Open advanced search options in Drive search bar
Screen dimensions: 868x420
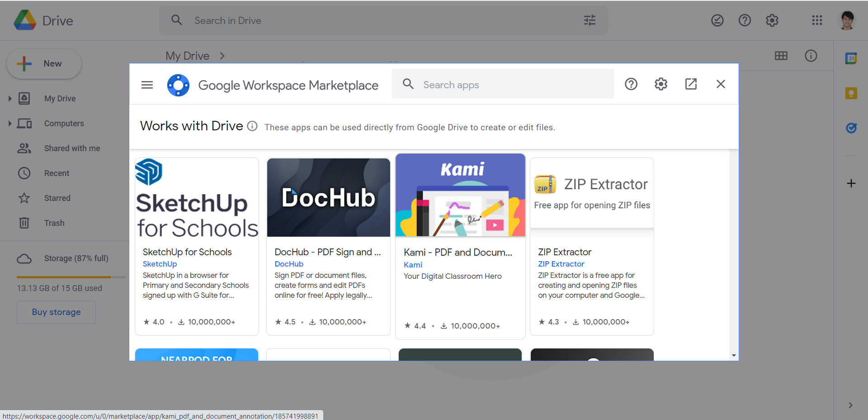589,20
